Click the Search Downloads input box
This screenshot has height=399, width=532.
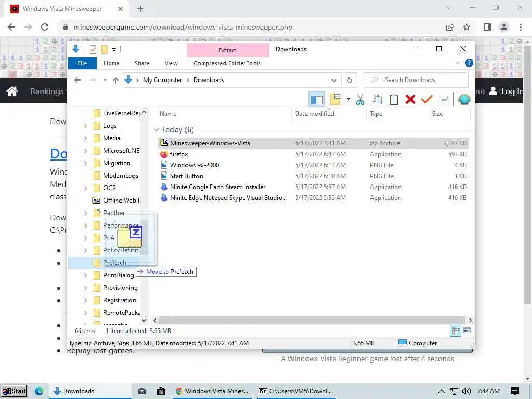point(416,80)
